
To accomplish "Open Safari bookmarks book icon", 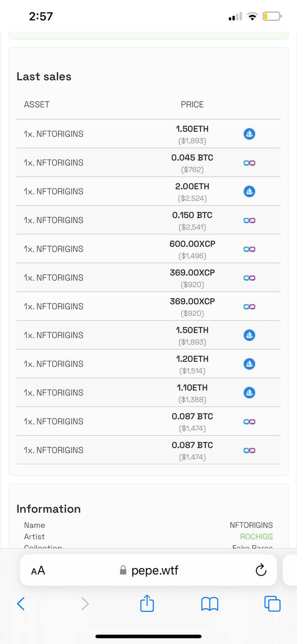I will [x=210, y=604].
